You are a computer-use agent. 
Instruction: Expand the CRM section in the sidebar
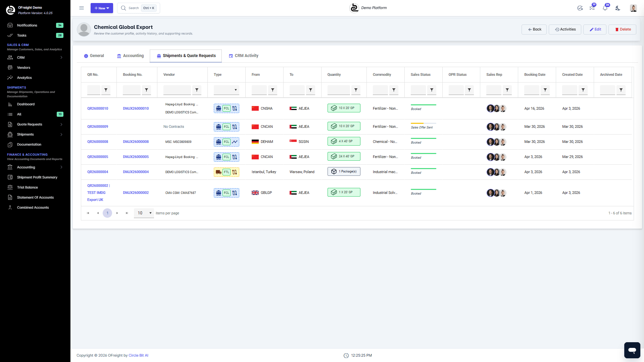(x=35, y=57)
